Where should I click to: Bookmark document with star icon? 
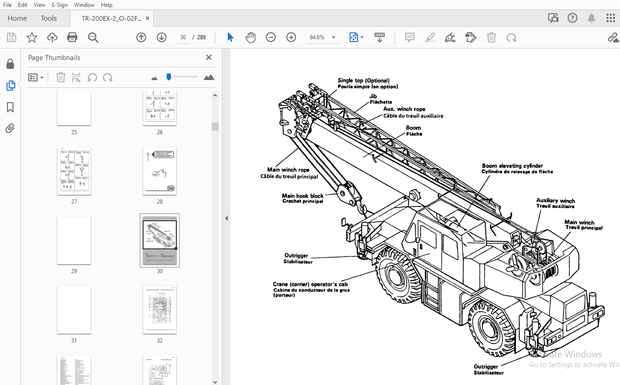32,38
